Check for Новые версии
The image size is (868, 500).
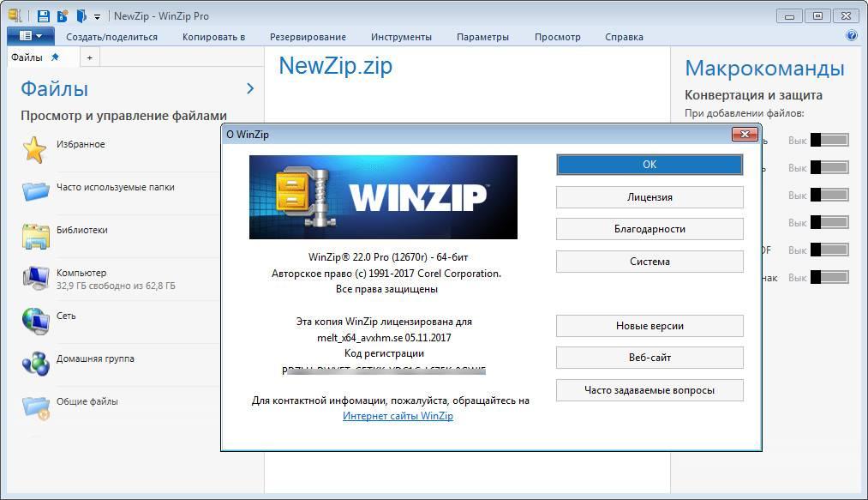650,326
